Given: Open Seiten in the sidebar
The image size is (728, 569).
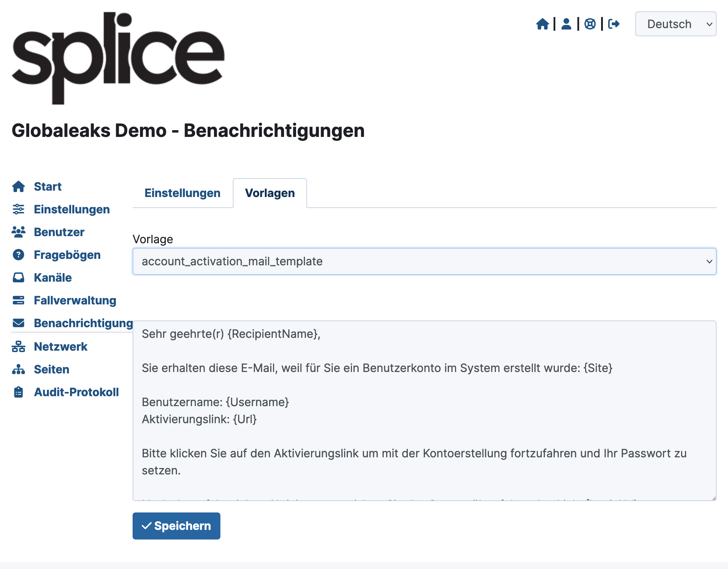Looking at the screenshot, I should 52,369.
